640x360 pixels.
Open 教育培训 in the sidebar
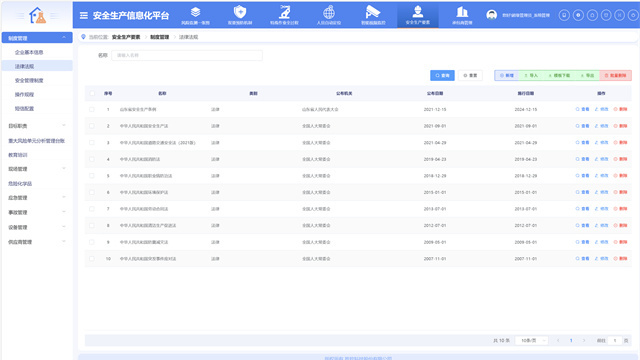18,155
